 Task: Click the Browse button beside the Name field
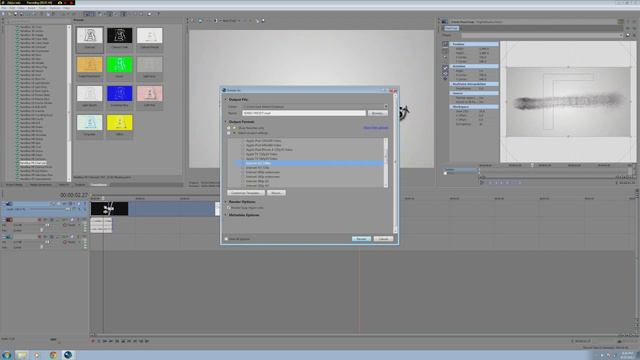click(x=377, y=113)
